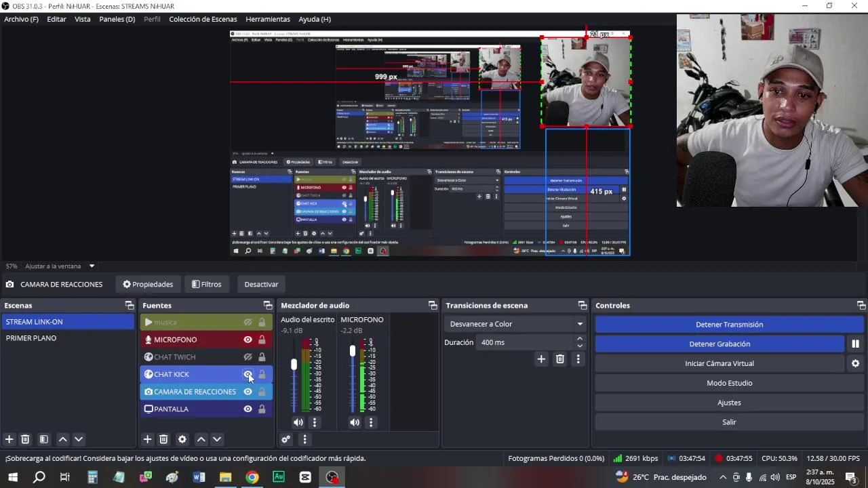This screenshot has height=488, width=868.
Task: Show the musica source with eye icon
Action: tap(248, 323)
